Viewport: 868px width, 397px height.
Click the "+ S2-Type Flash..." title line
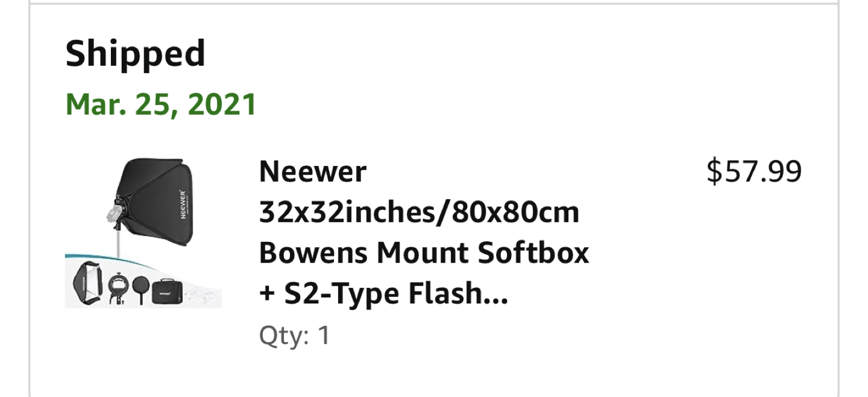click(x=383, y=294)
